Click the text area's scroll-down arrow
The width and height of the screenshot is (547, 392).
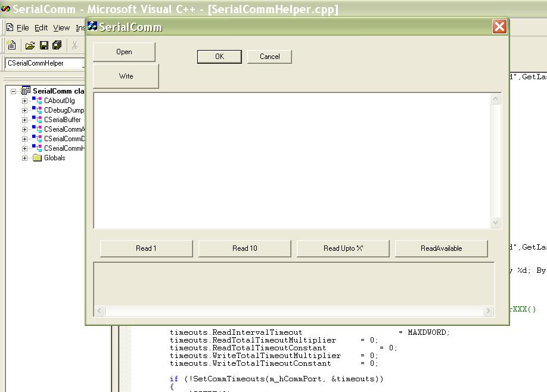point(495,222)
